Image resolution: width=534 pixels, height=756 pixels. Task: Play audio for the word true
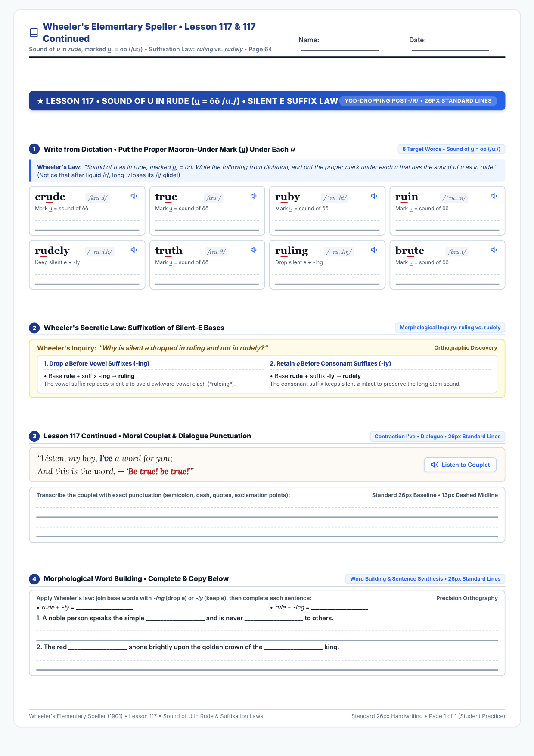254,196
